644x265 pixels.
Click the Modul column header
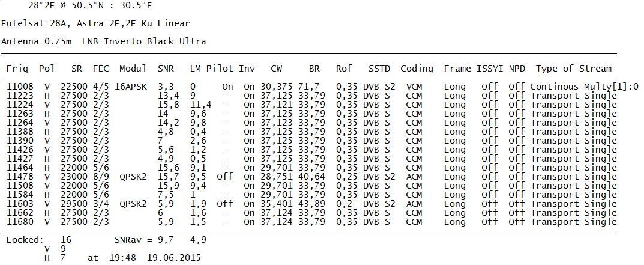point(133,69)
